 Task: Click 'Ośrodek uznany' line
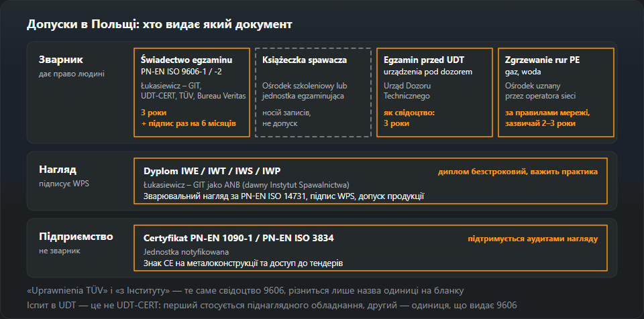(532, 86)
